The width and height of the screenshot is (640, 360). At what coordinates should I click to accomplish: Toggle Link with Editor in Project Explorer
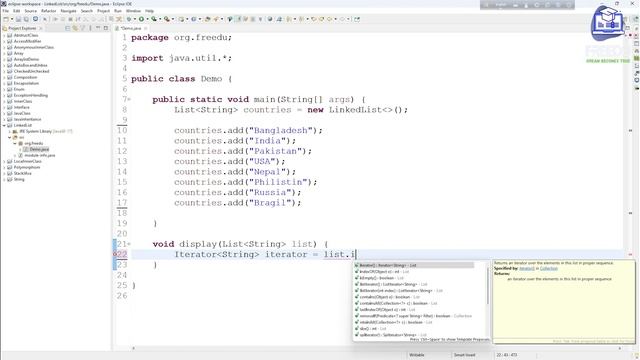point(75,28)
